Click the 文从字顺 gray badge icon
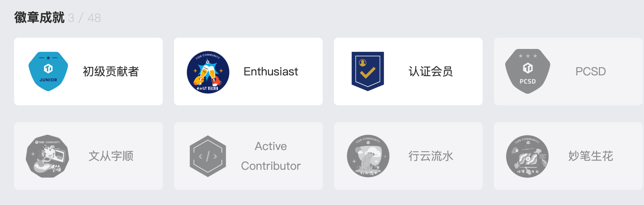The image size is (644, 205). tap(48, 156)
